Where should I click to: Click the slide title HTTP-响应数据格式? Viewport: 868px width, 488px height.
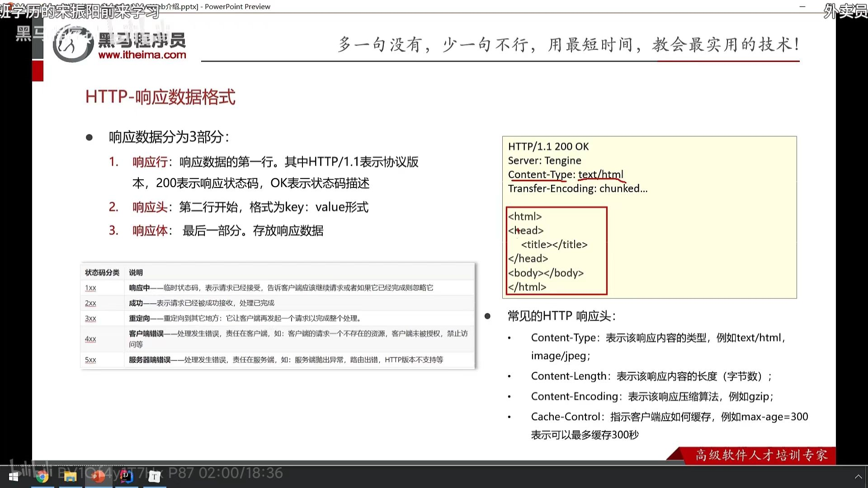click(x=160, y=97)
